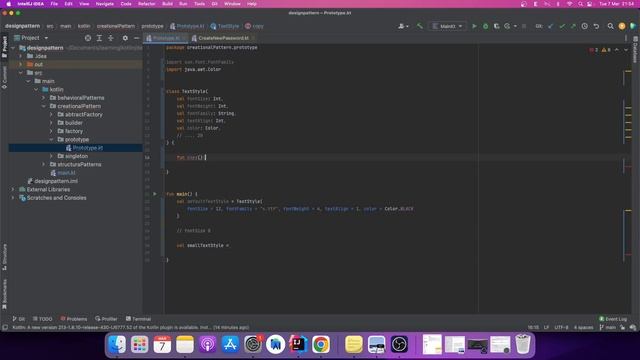640x360 pixels.
Task: Git update project arrow icon
Action: 551,26
